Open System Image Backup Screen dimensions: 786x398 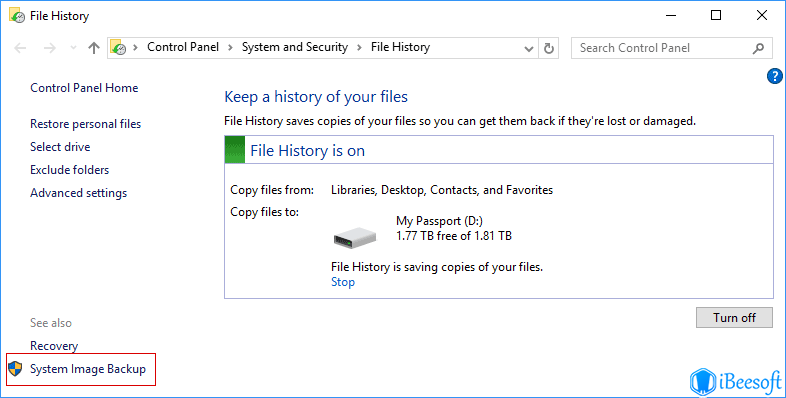(88, 369)
